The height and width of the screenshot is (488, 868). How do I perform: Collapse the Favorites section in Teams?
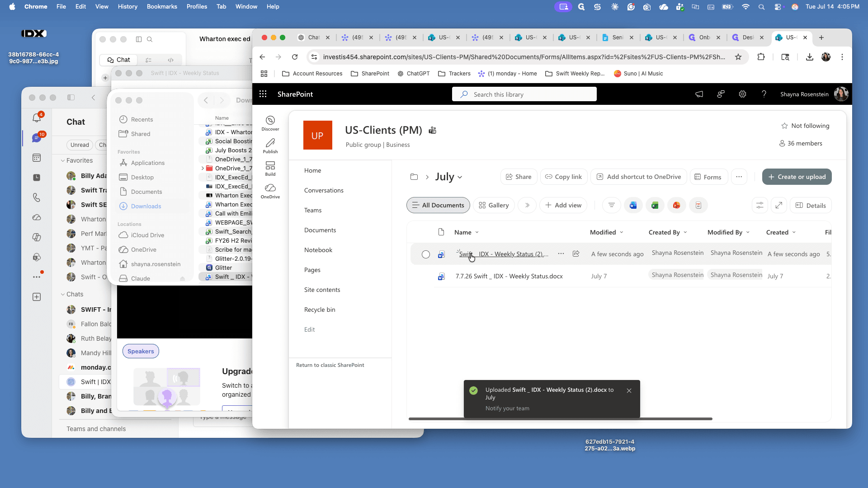pos(63,160)
